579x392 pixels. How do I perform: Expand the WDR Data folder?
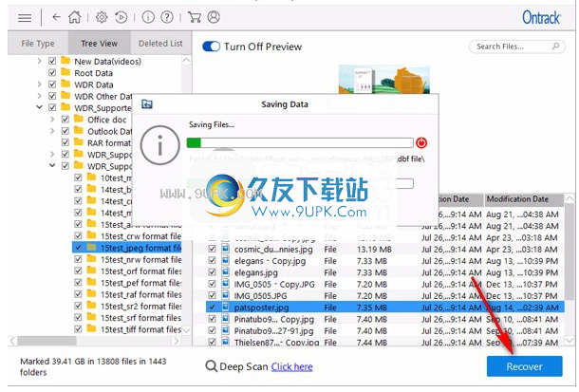pyautogui.click(x=39, y=84)
